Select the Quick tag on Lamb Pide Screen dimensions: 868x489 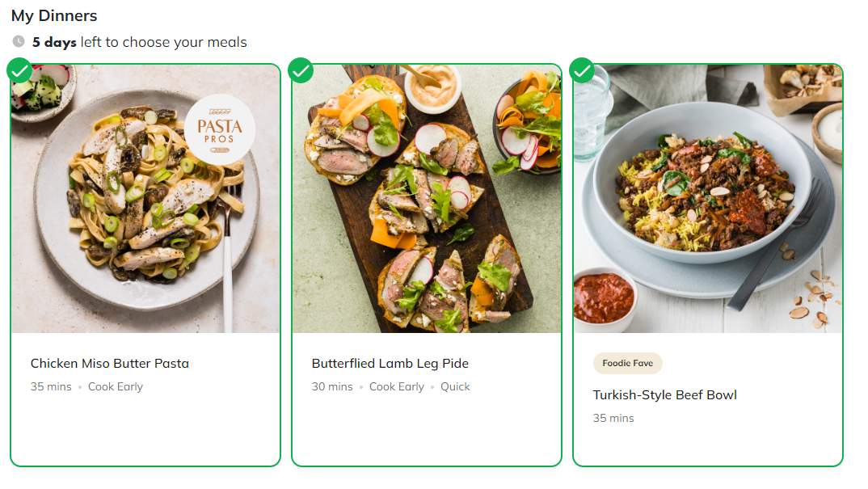[455, 387]
